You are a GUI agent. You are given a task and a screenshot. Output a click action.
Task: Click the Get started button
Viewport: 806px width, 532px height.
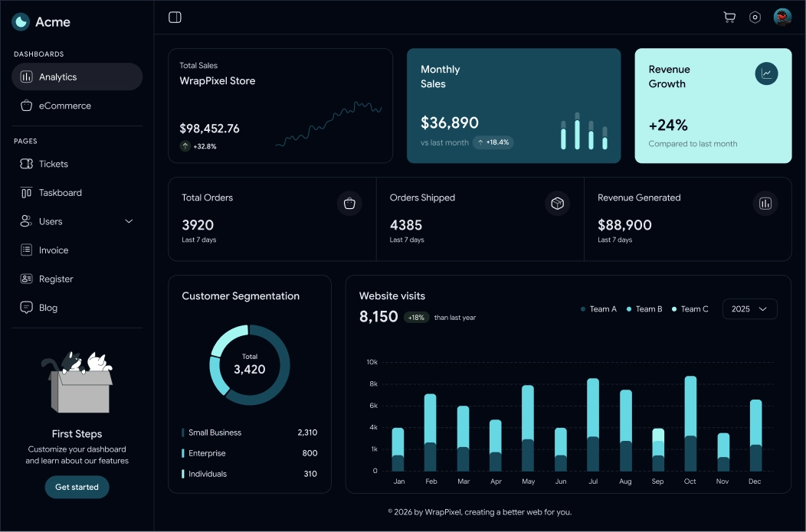click(x=77, y=487)
